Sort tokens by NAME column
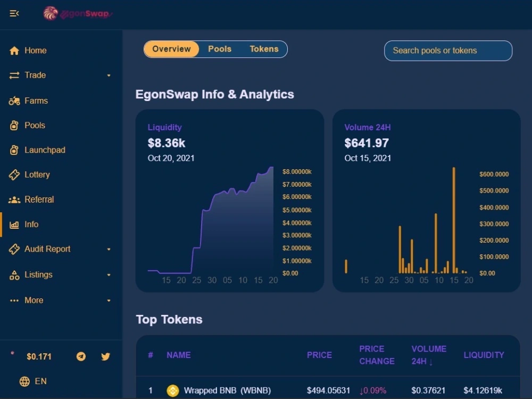The height and width of the screenshot is (399, 532). pos(178,355)
